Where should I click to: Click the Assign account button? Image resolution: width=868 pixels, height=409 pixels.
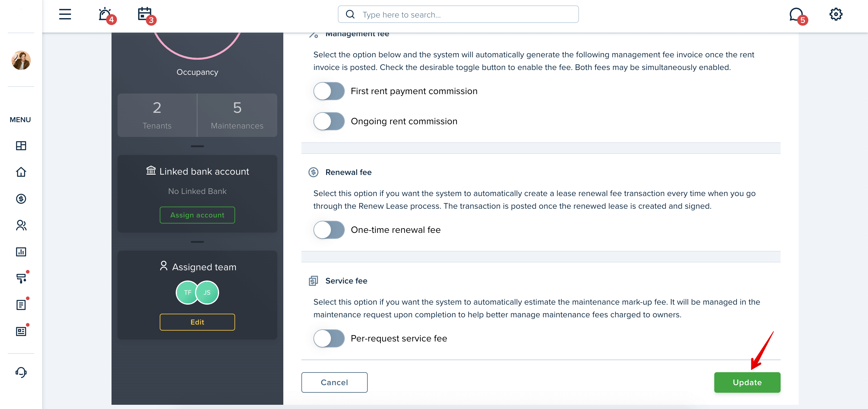(197, 215)
